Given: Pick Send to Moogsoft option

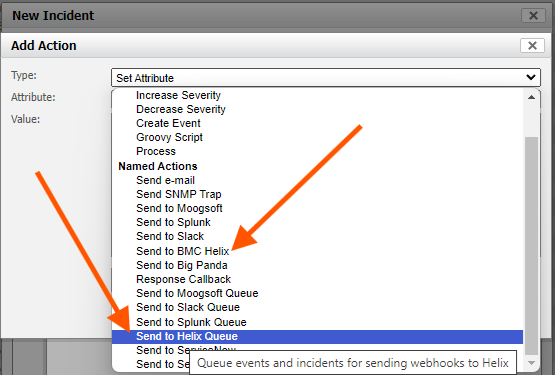Looking at the screenshot, I should [179, 208].
